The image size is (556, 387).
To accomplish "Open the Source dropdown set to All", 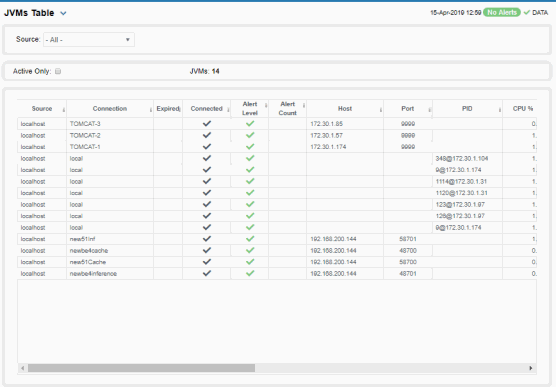I will point(89,40).
